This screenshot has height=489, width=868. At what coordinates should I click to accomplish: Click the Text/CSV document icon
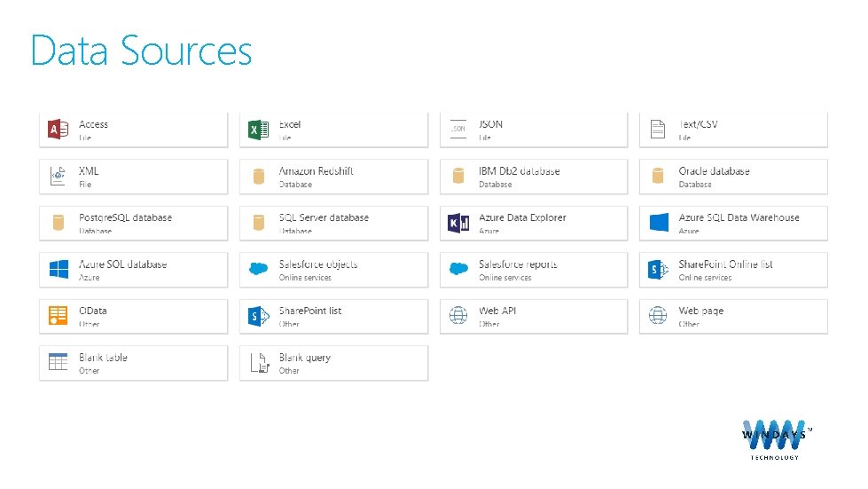[x=658, y=129]
